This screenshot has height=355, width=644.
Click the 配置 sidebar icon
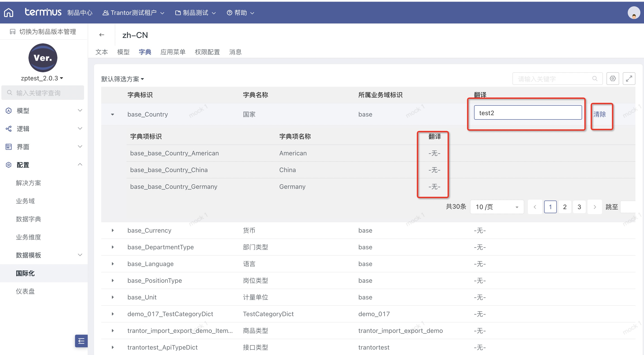point(9,165)
